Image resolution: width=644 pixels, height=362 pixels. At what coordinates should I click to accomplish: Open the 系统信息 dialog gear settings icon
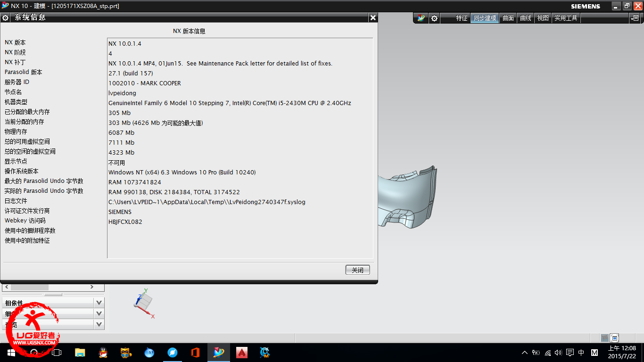pyautogui.click(x=5, y=18)
